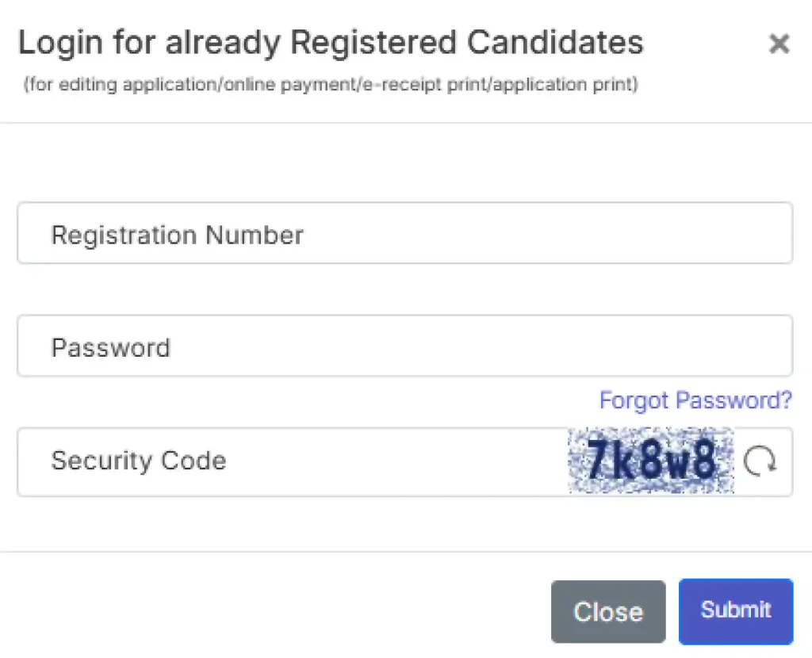Click the Close button
The height and width of the screenshot is (658, 812).
[x=608, y=611]
